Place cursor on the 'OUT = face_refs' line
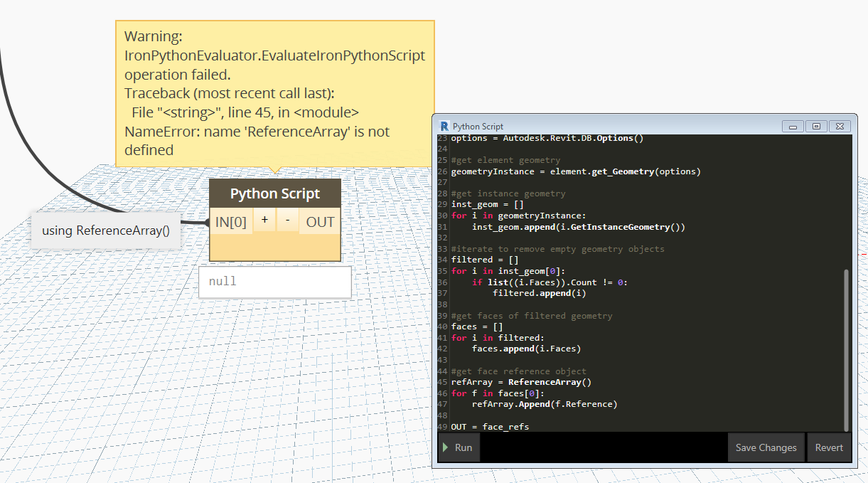 pos(490,427)
